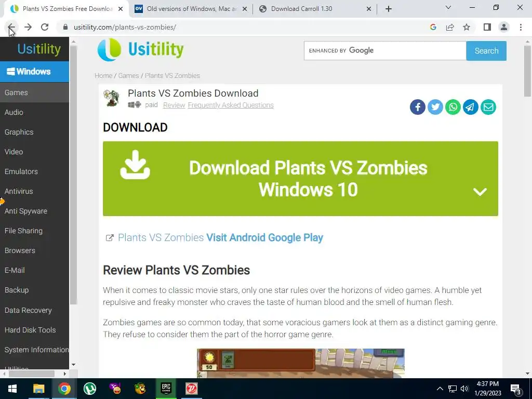Click the Plants VS Zombies app thumbnail
This screenshot has width=532, height=399.
(x=112, y=98)
